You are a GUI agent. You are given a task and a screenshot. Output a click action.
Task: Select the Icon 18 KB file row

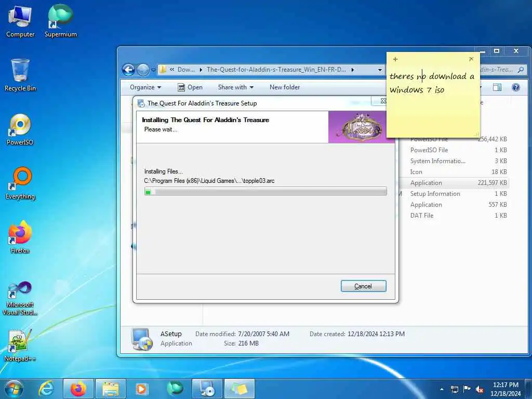pyautogui.click(x=455, y=172)
